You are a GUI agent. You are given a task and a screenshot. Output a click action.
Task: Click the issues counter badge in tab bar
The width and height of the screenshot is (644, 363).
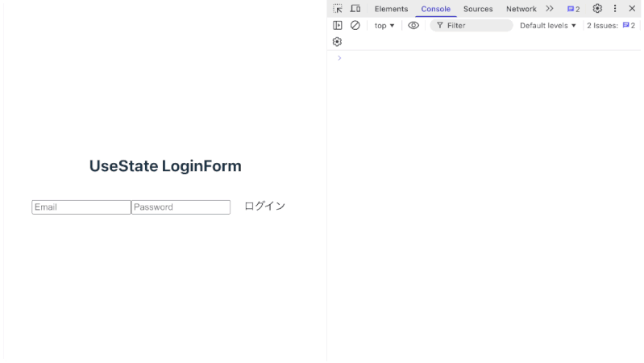[573, 9]
